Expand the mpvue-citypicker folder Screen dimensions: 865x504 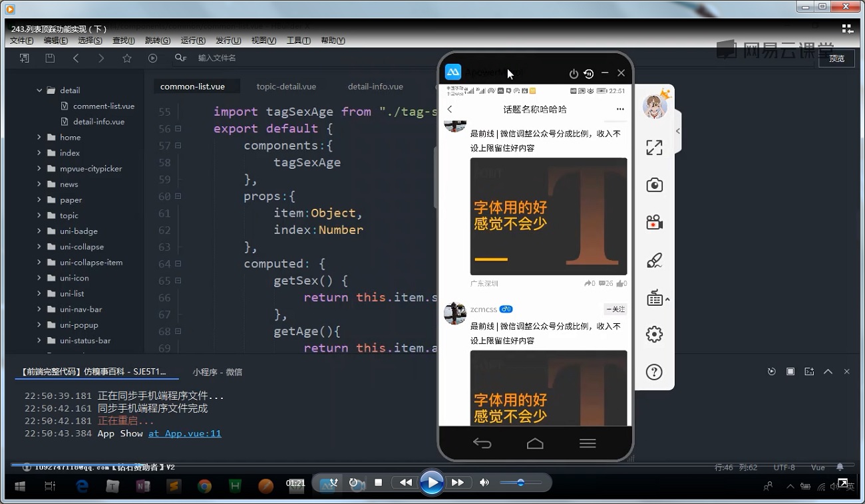(40, 169)
